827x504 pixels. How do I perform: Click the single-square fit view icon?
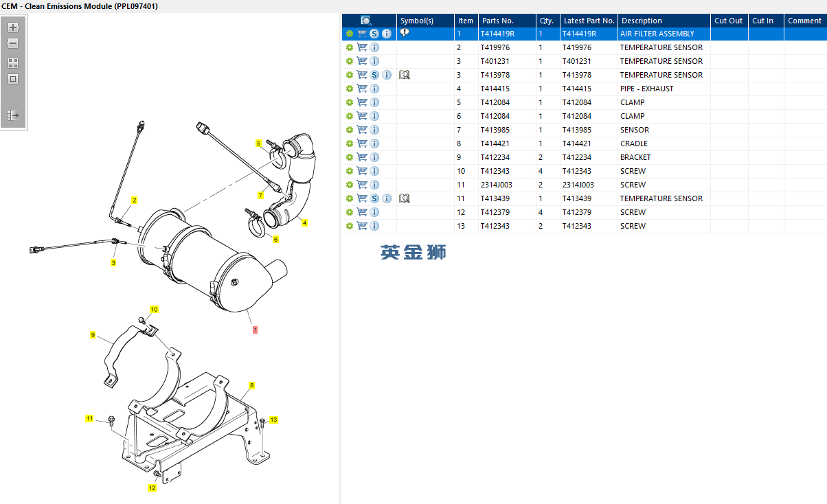(x=13, y=79)
